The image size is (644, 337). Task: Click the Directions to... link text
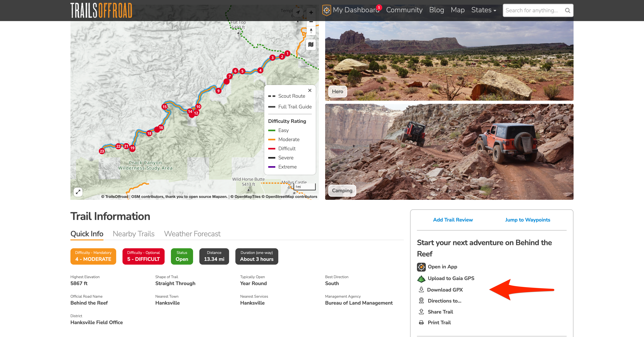click(x=444, y=301)
